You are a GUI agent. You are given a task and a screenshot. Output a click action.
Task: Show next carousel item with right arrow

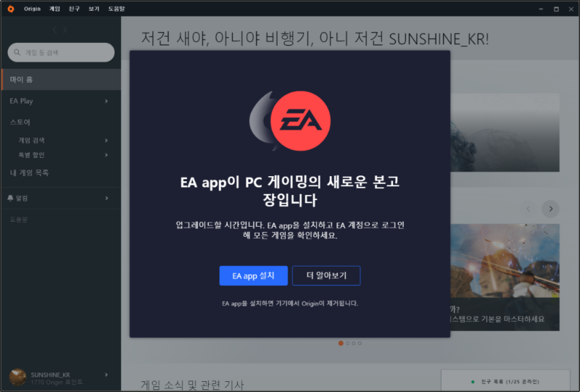(x=550, y=209)
